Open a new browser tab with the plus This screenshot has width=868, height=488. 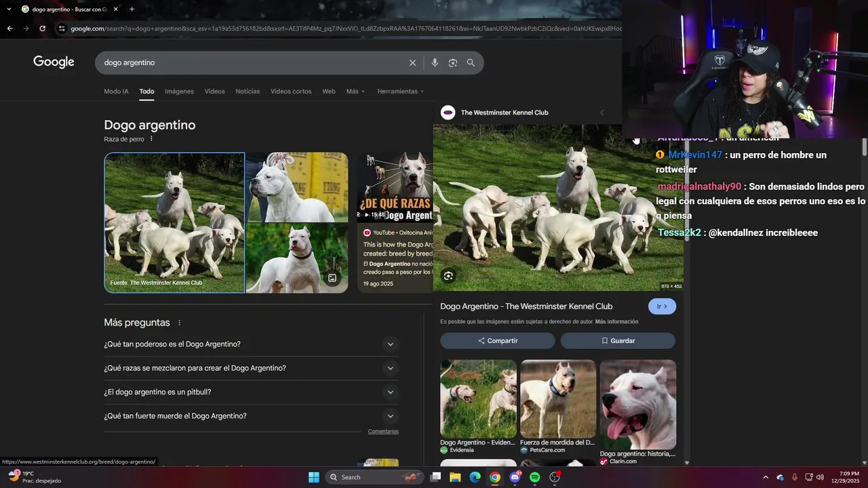coord(132,9)
